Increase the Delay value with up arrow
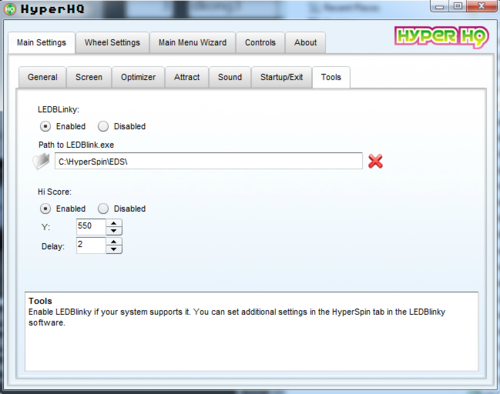Screen dimensions: 500x394 (x=114, y=242)
